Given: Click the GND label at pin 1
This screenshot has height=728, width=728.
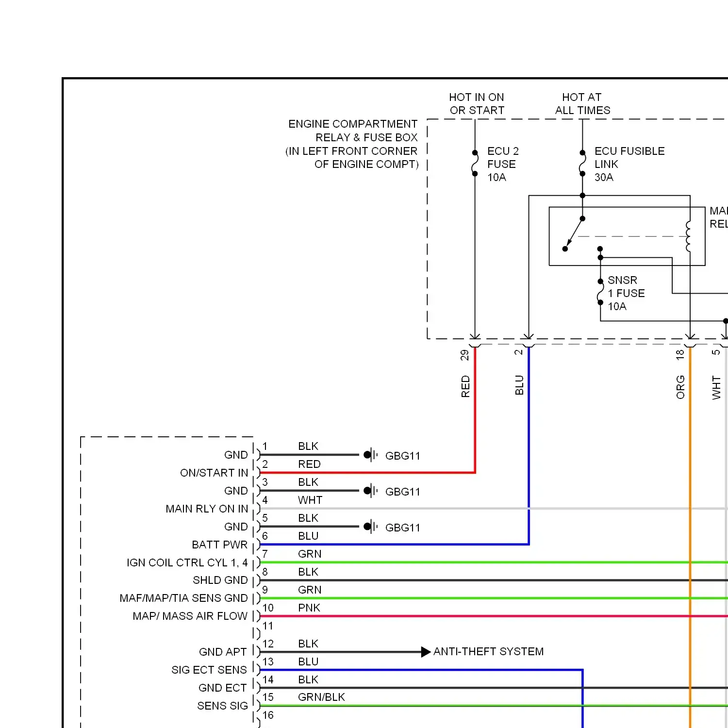Looking at the screenshot, I should click(x=236, y=455).
